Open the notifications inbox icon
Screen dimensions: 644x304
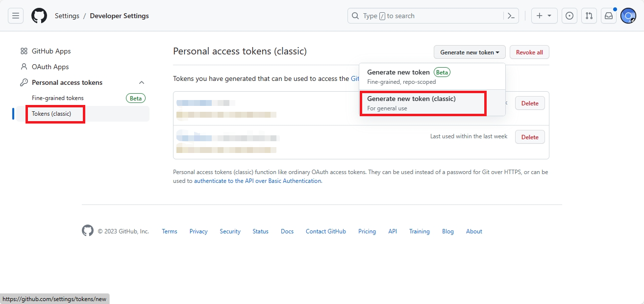[608, 16]
